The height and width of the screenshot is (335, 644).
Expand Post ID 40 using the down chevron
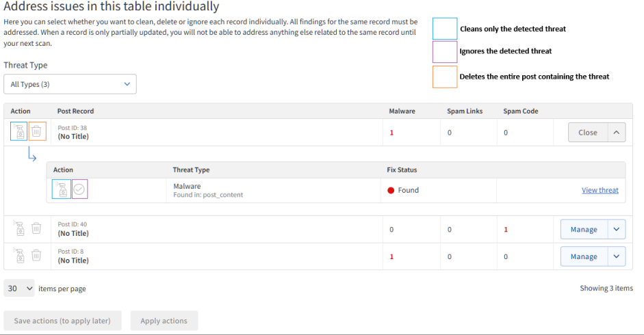tap(616, 230)
